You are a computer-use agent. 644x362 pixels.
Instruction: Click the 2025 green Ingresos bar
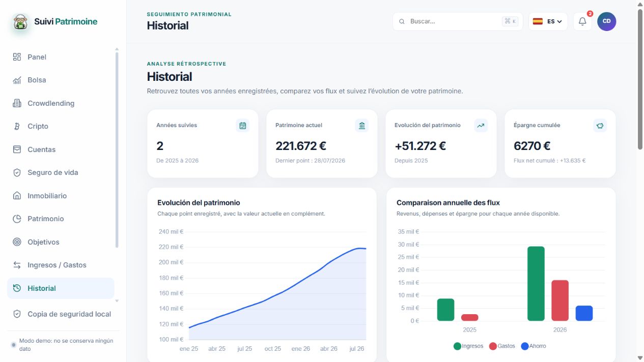click(445, 310)
